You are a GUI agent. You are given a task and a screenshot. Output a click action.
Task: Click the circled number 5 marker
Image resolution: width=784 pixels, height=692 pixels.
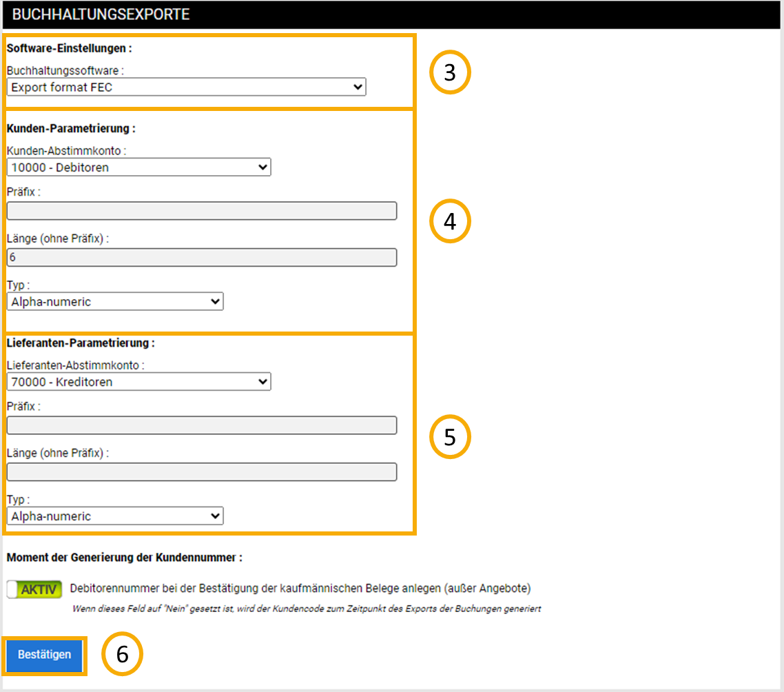[450, 437]
